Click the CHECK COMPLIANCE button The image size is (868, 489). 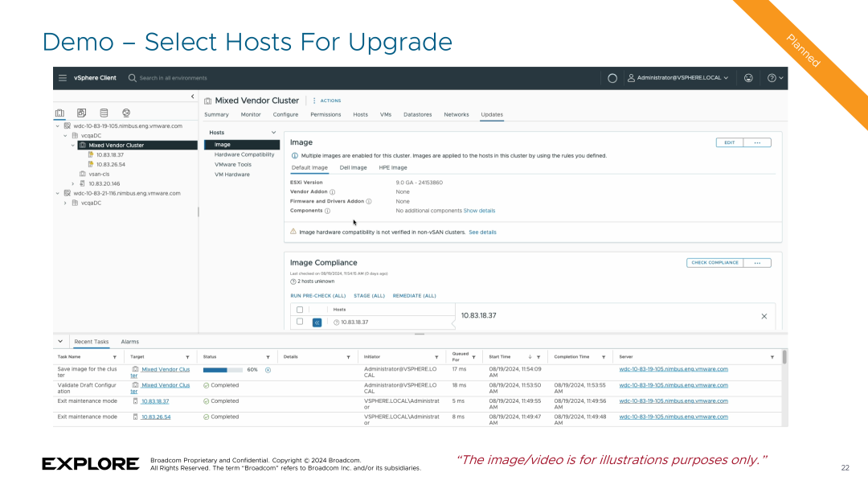coord(714,263)
